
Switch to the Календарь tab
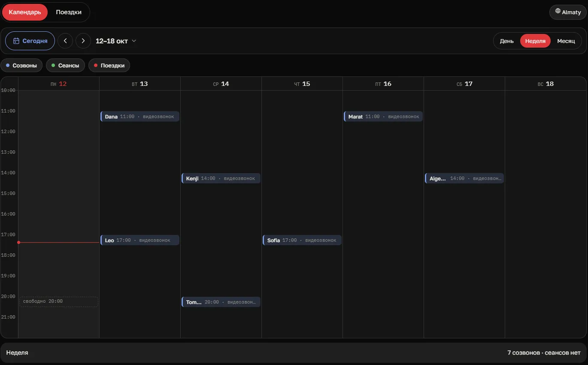pyautogui.click(x=25, y=12)
